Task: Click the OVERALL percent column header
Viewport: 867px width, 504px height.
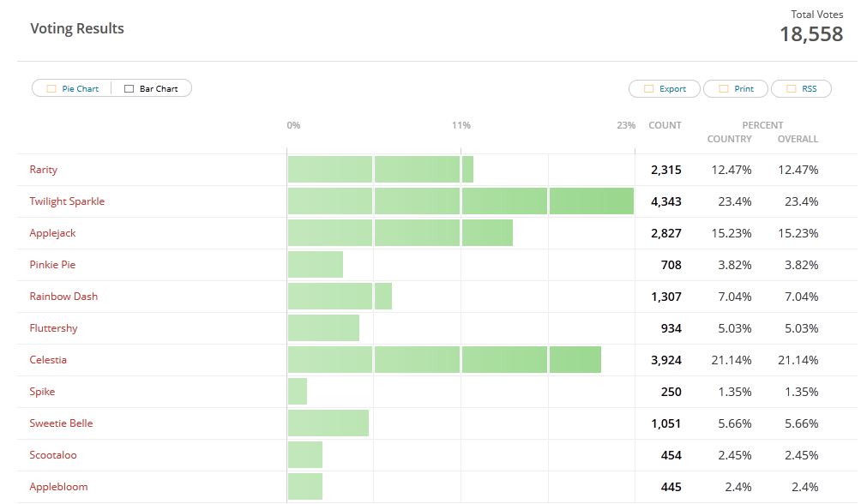Action: [x=798, y=139]
